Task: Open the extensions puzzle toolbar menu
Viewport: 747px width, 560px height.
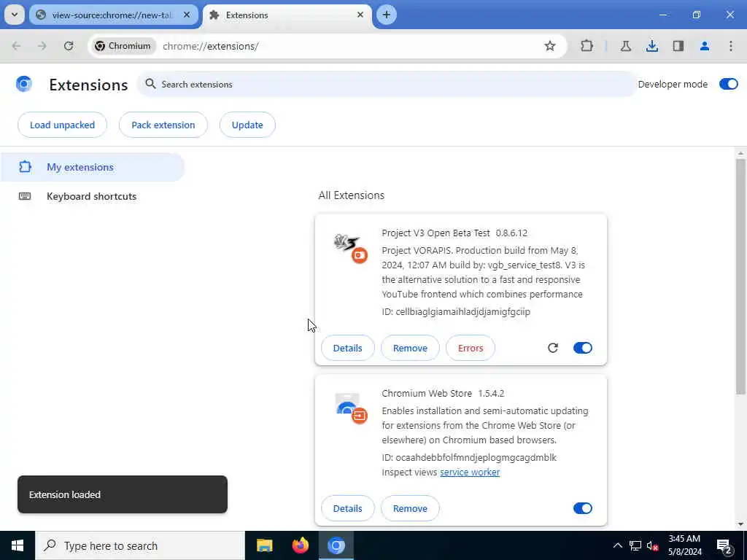Action: pos(587,46)
